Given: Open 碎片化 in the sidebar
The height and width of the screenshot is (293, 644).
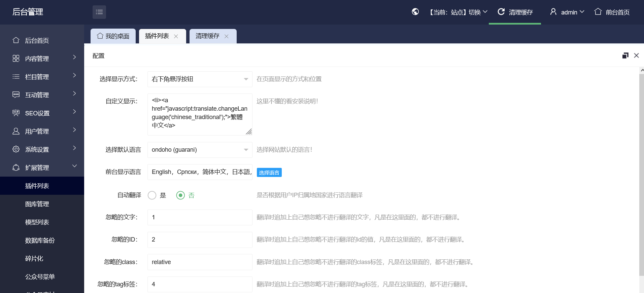Looking at the screenshot, I should click(x=42, y=258).
